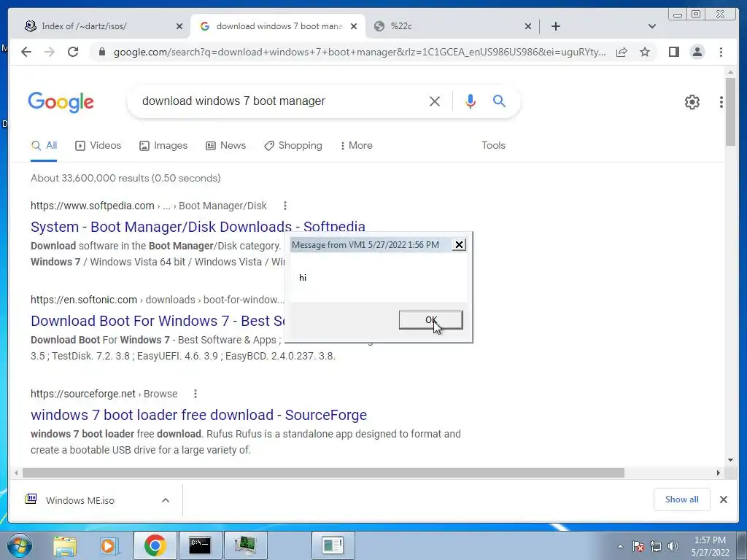Select the All search filter
747x560 pixels.
[44, 145]
